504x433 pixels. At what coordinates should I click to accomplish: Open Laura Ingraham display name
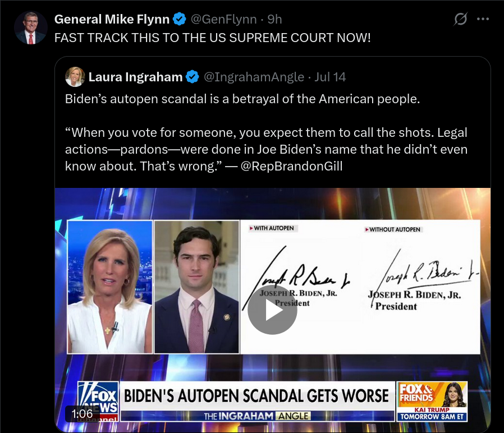(x=135, y=77)
